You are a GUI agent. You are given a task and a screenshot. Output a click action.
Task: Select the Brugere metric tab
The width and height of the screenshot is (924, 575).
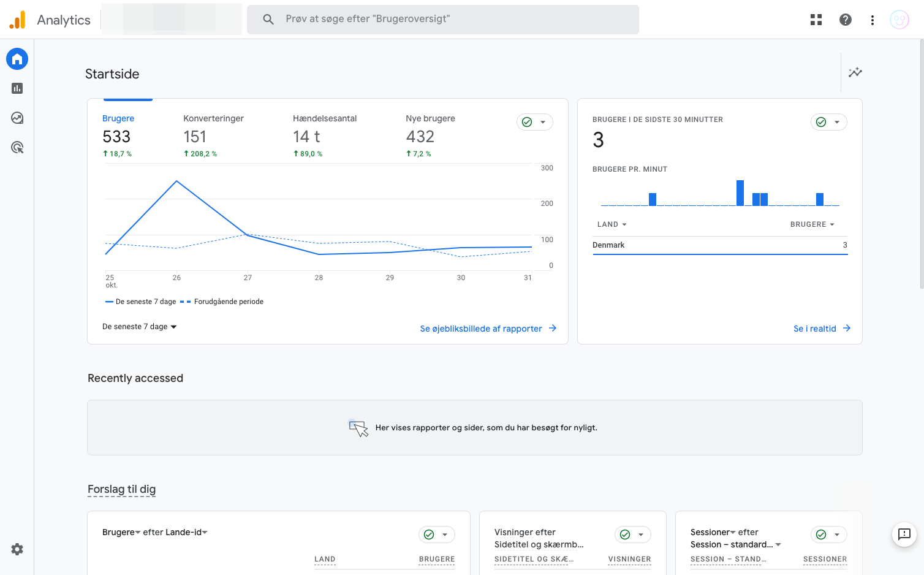(118, 135)
